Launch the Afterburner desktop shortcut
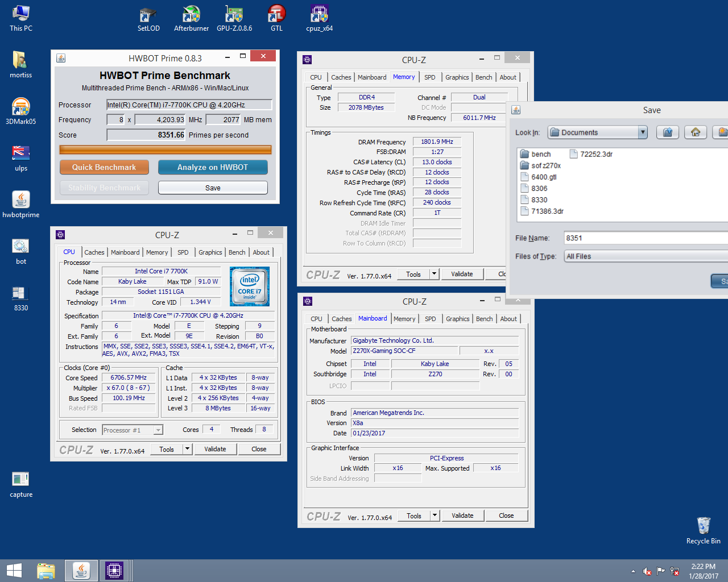This screenshot has height=582, width=728. (191, 18)
